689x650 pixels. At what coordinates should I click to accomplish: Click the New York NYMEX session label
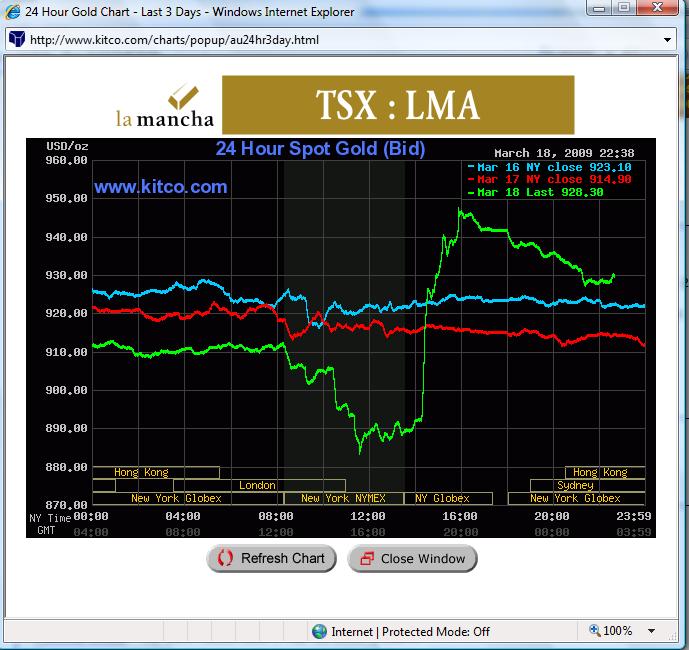[x=343, y=498]
